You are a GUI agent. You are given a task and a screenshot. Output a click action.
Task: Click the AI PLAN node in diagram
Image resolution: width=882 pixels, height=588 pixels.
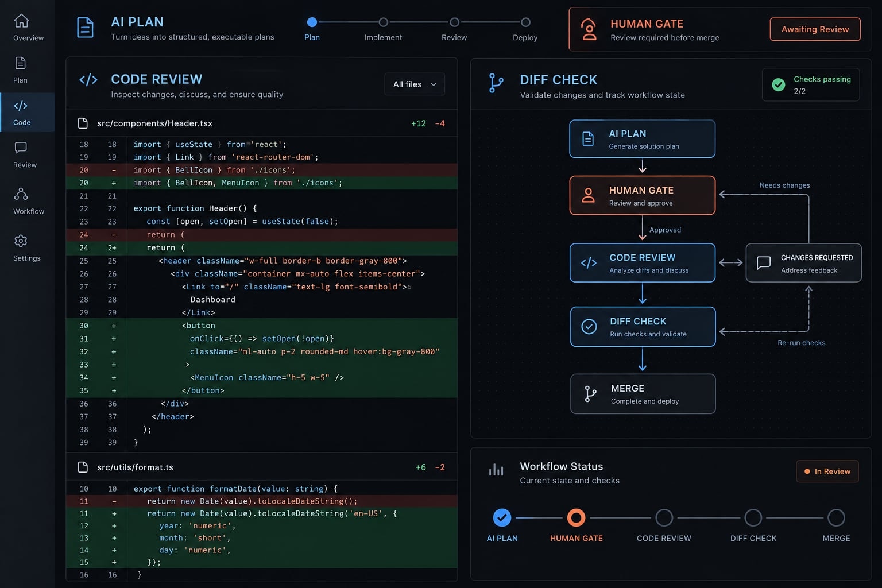click(x=642, y=139)
